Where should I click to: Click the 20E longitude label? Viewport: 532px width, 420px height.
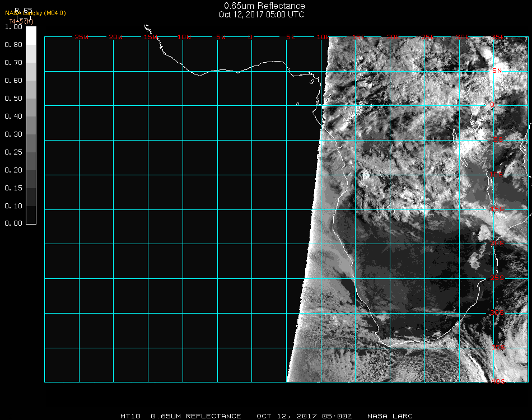point(394,37)
